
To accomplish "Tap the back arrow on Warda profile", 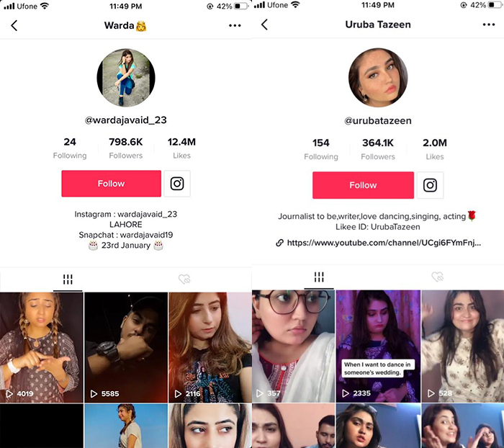I will click(x=14, y=25).
